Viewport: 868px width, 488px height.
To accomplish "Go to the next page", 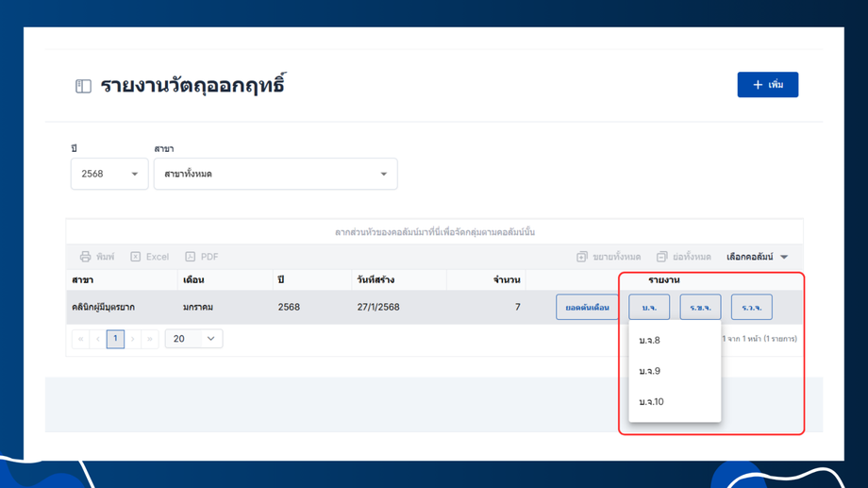I will pos(133,339).
